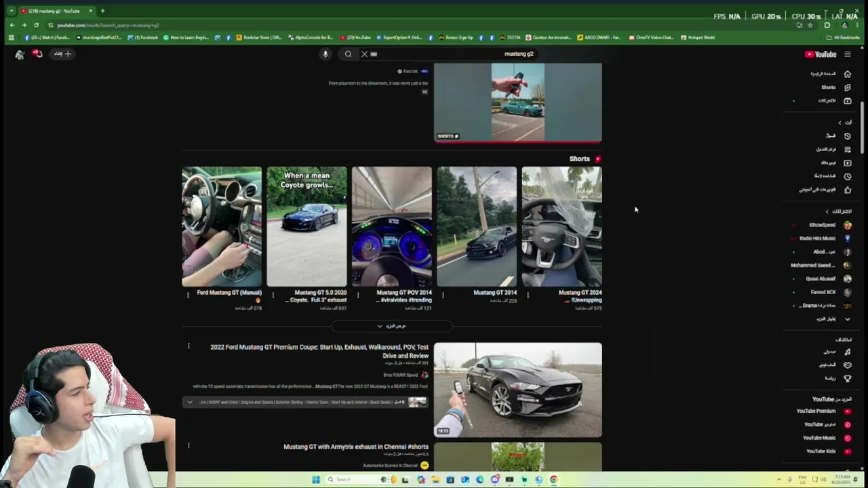
Task: Open the mean Coyote growls short
Action: pyautogui.click(x=307, y=227)
